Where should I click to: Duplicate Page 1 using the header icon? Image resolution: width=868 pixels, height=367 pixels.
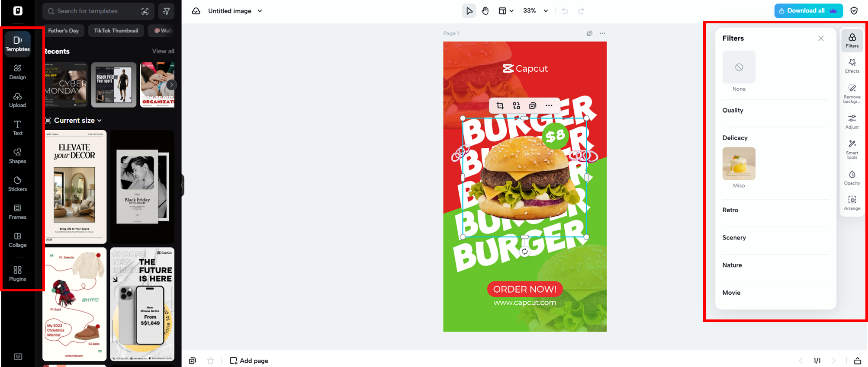(x=589, y=33)
